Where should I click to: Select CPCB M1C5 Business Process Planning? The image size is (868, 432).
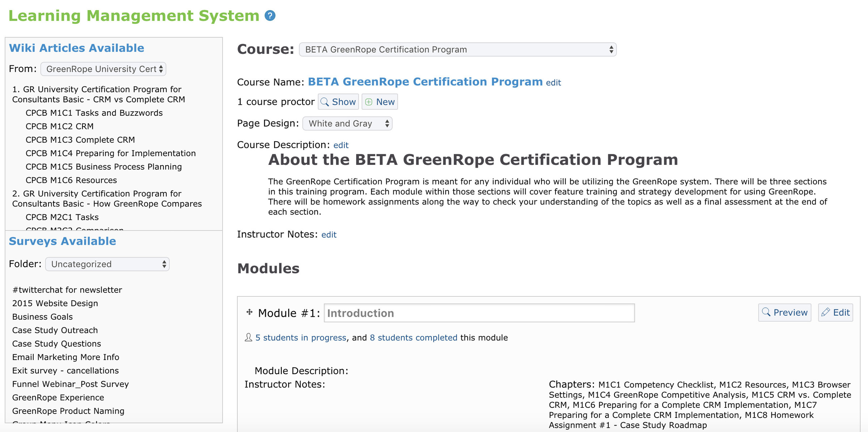coord(103,167)
